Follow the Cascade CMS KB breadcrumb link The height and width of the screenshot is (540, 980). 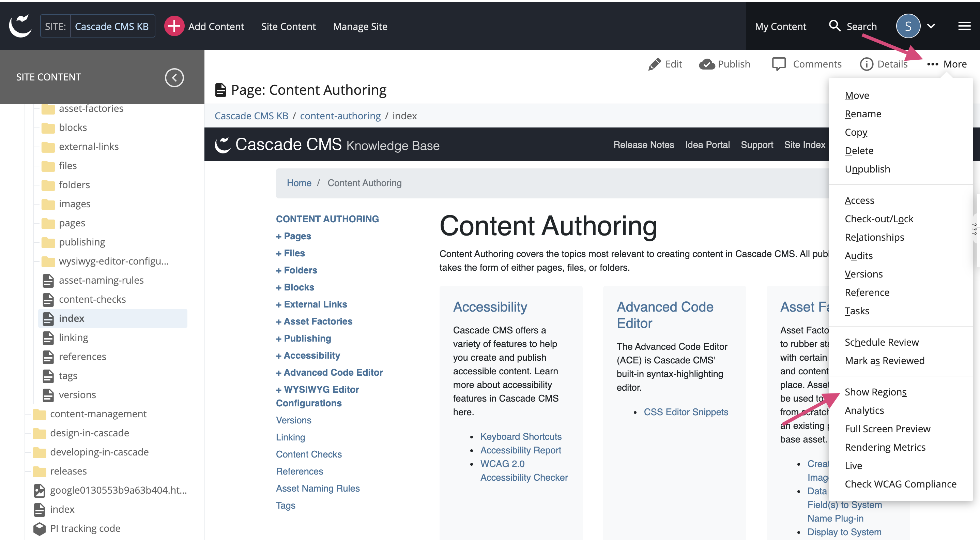tap(251, 115)
